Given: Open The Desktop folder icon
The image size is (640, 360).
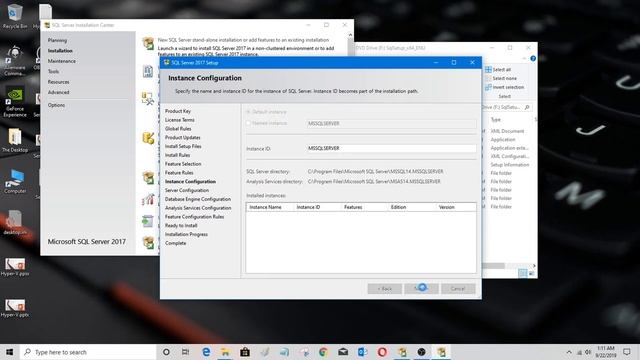Looking at the screenshot, I should click(15, 140).
